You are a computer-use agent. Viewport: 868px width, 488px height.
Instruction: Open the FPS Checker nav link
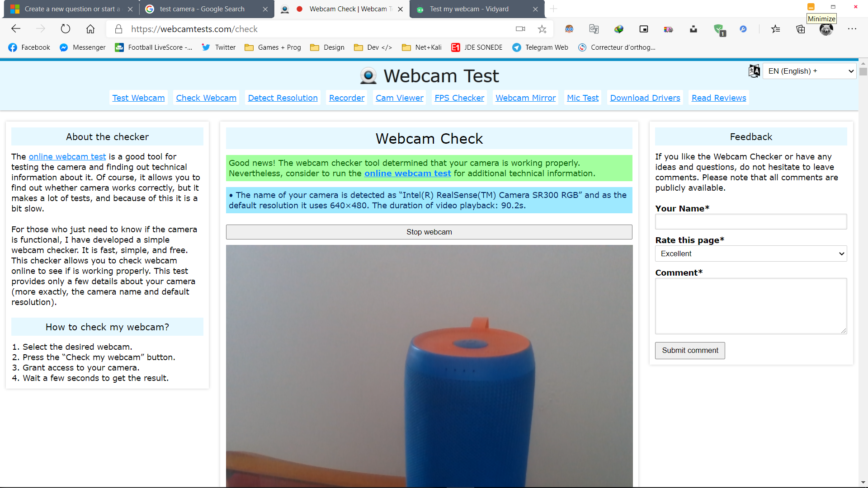pos(459,98)
